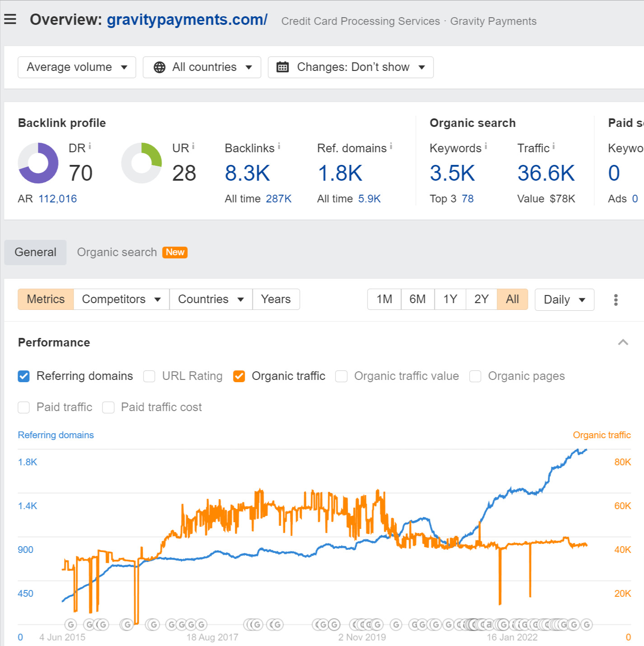Click the Backlinks info icon
Viewport: 644px width, 646px height.
[x=279, y=145]
